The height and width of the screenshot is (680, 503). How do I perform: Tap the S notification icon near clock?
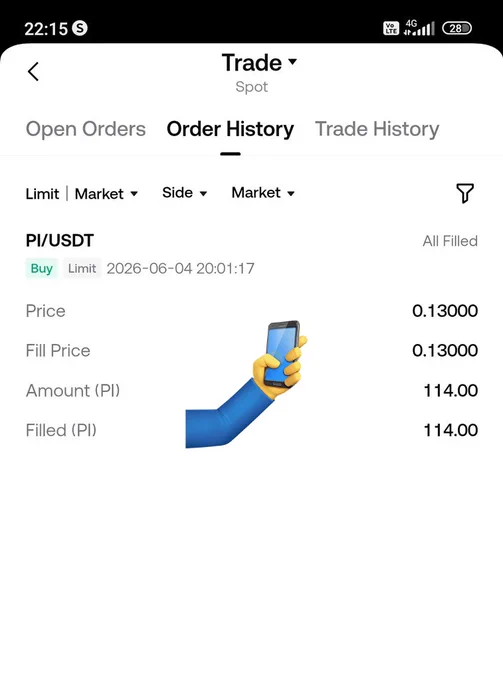click(x=80, y=28)
